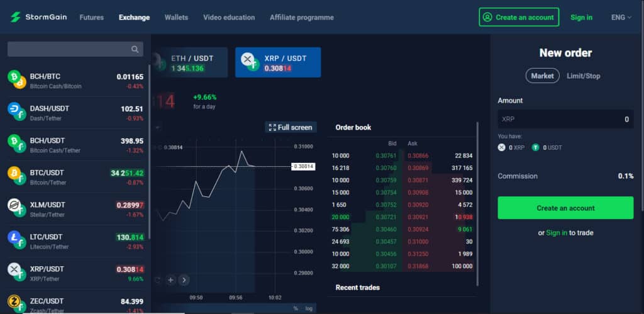Toggle log scale on chart

coord(308,309)
